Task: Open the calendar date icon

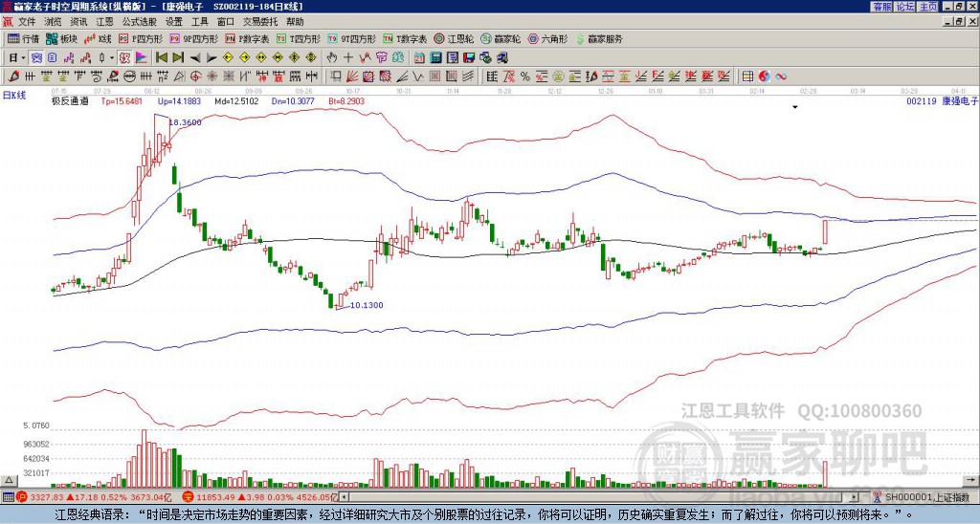Action: (x=419, y=58)
